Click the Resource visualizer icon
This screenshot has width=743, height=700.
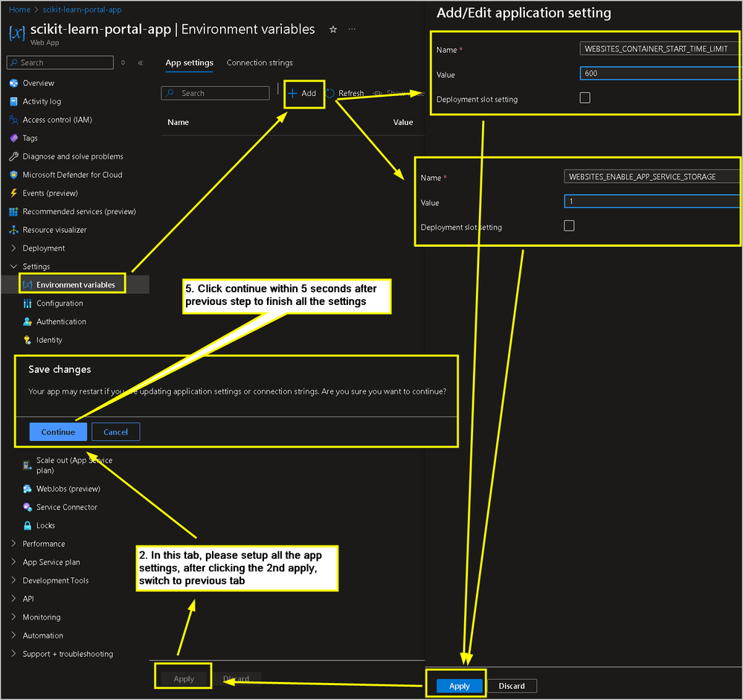click(x=13, y=230)
